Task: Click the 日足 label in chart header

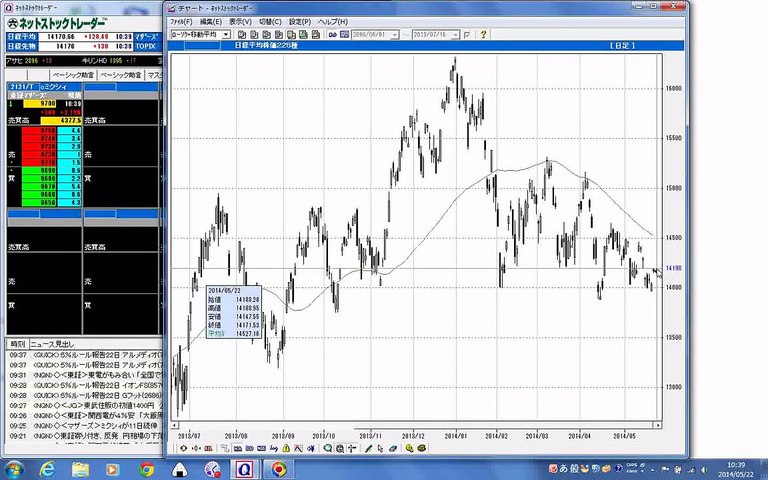Action: pos(622,46)
